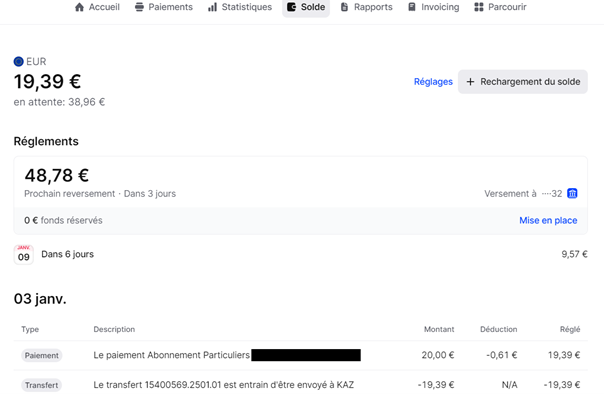Click the Parcourir grid icon
The width and height of the screenshot is (604, 394).
point(479,7)
